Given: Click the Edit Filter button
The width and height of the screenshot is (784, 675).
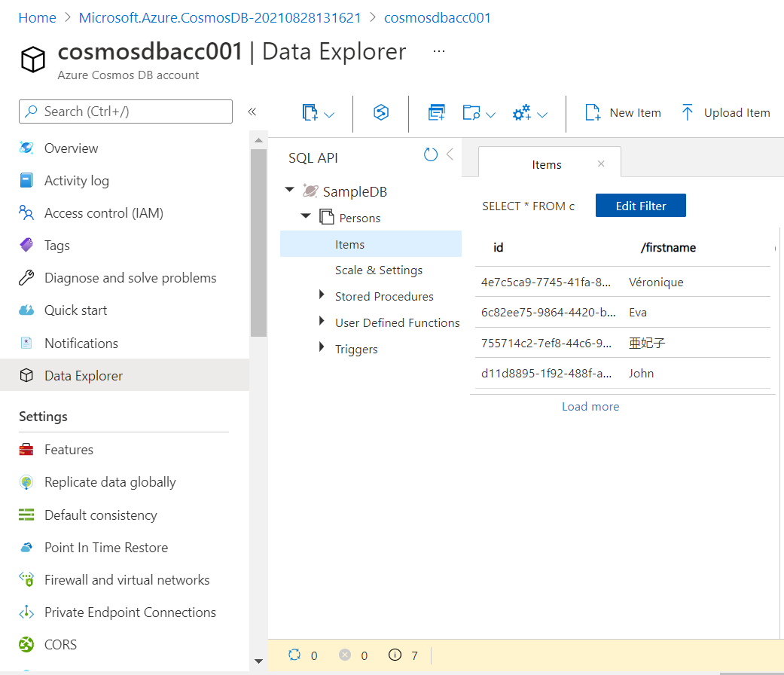Looking at the screenshot, I should click(x=640, y=206).
